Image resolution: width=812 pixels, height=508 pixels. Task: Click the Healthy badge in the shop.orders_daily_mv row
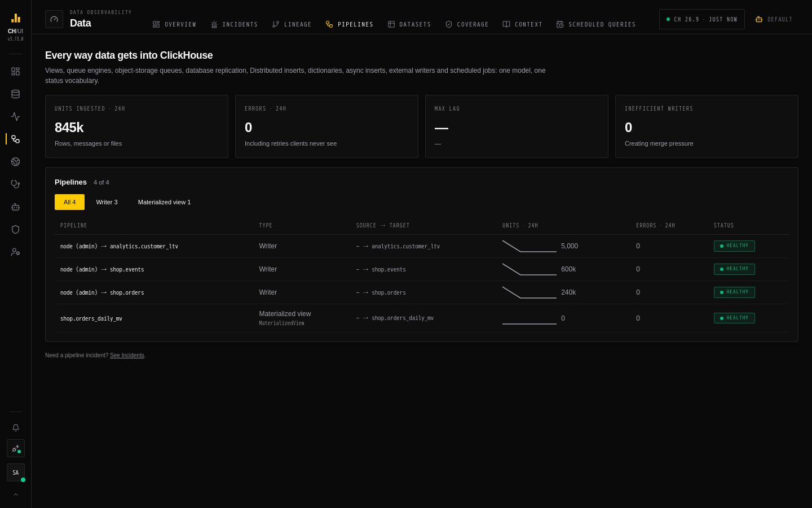tap(734, 318)
